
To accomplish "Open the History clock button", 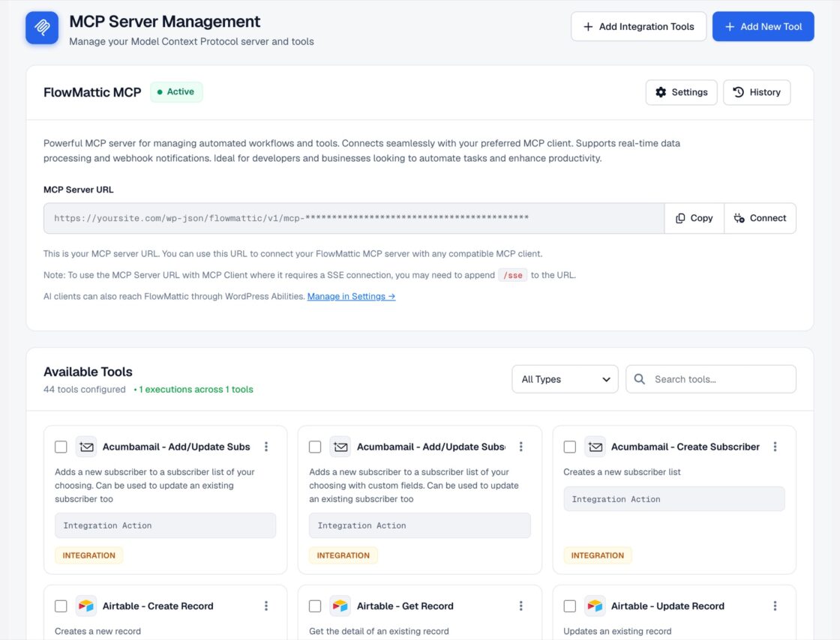I will coord(757,92).
